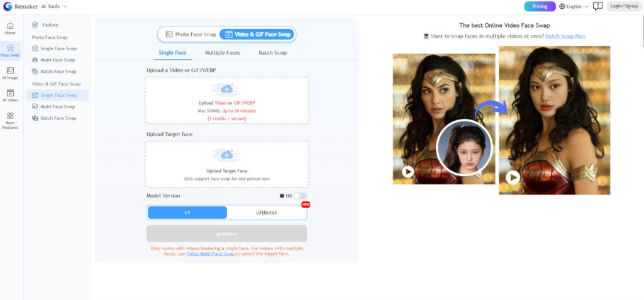Viewport: 644px width, 300px height.
Task: Click the Login/Signup button
Action: click(624, 6)
